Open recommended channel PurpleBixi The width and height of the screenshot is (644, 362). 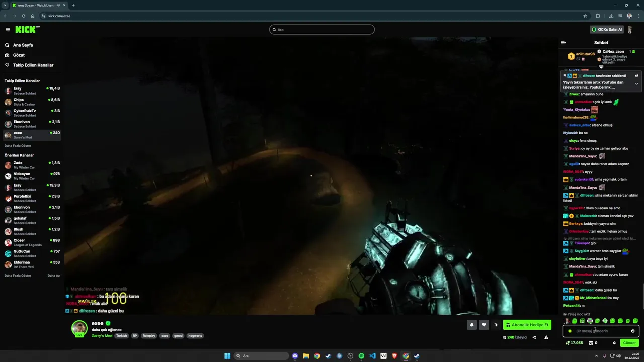point(32,198)
